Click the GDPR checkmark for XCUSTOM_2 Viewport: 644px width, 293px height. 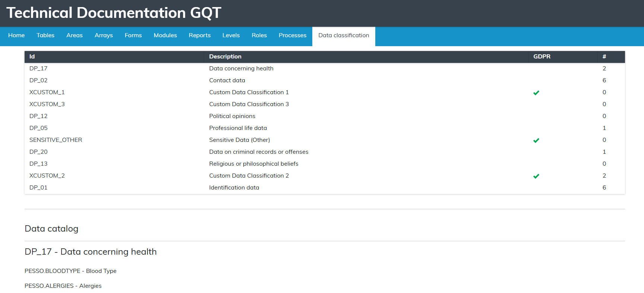coord(536,176)
